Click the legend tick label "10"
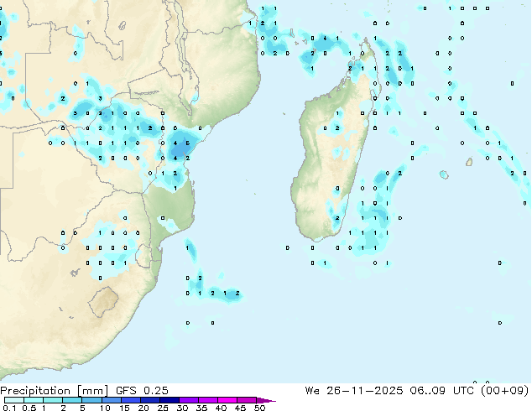The height and width of the screenshot is (411, 532). (x=105, y=408)
